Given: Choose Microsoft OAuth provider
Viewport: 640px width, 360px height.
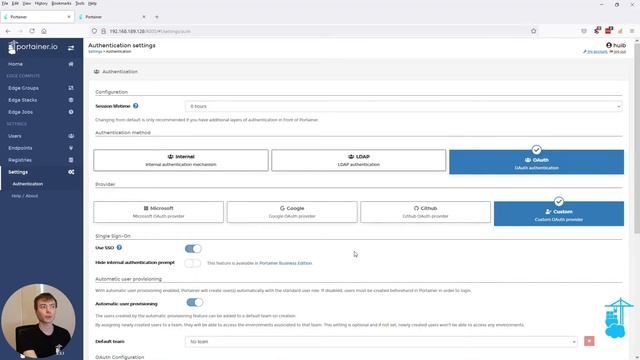Looking at the screenshot, I should 158,212.
